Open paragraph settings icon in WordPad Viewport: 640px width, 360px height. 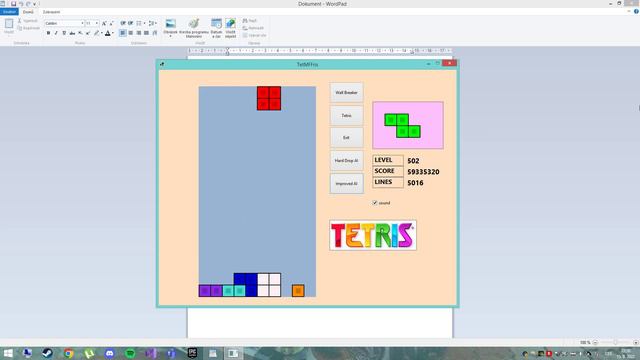click(x=155, y=33)
